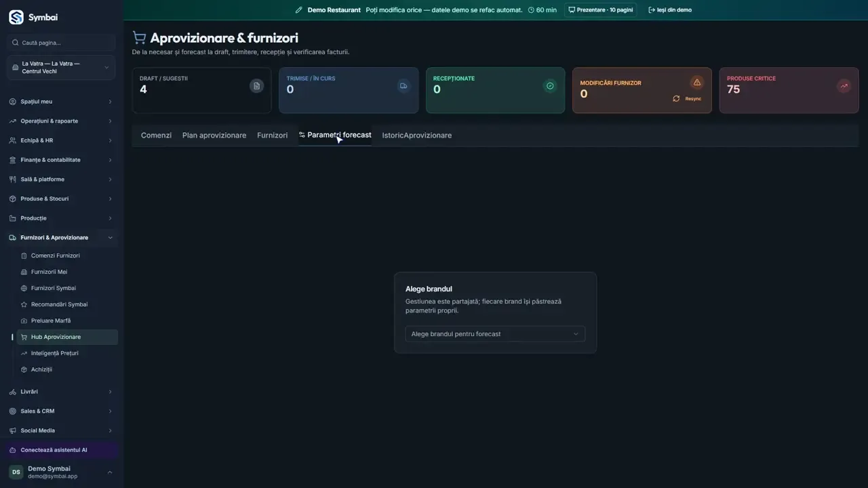Click the pencil icon beside Demo Restaurant
This screenshot has width=868, height=488.
click(x=299, y=10)
